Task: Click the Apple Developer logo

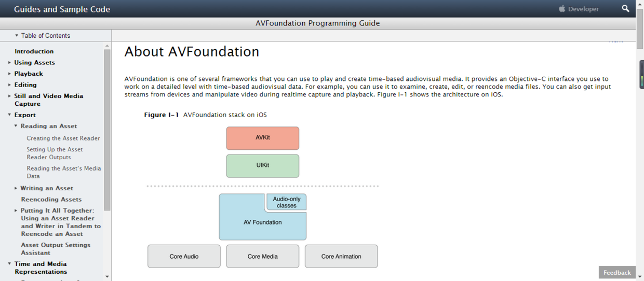Action: coord(579,9)
